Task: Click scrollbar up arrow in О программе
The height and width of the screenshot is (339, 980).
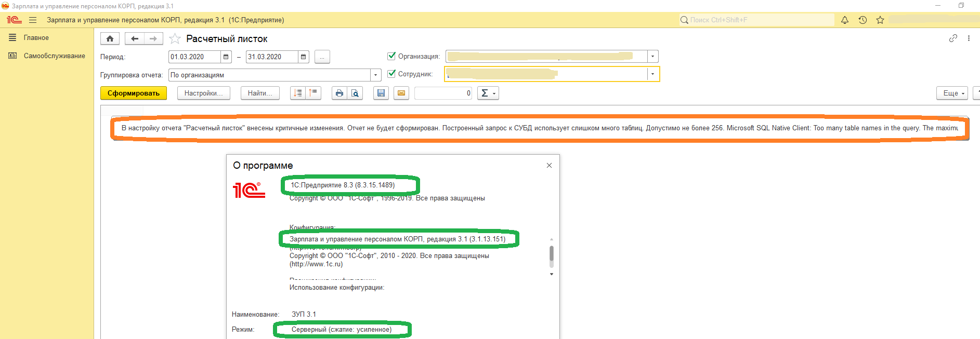Action: pyautogui.click(x=552, y=239)
